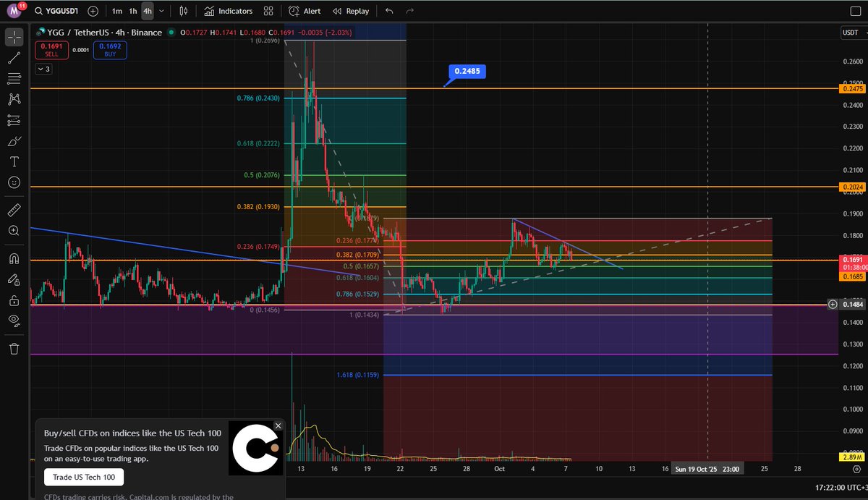Select the 0.236 (0.1749) Fibonacci level label
The image size is (868, 500).
click(x=258, y=247)
